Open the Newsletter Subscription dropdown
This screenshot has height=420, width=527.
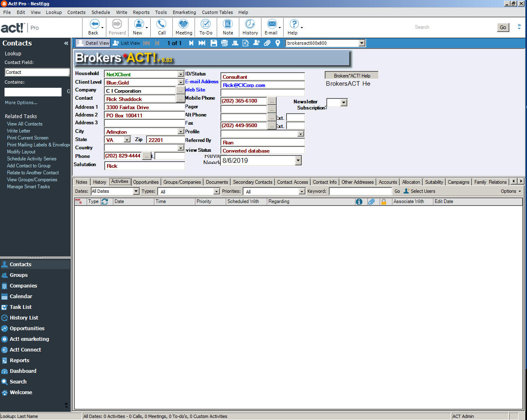pos(344,103)
